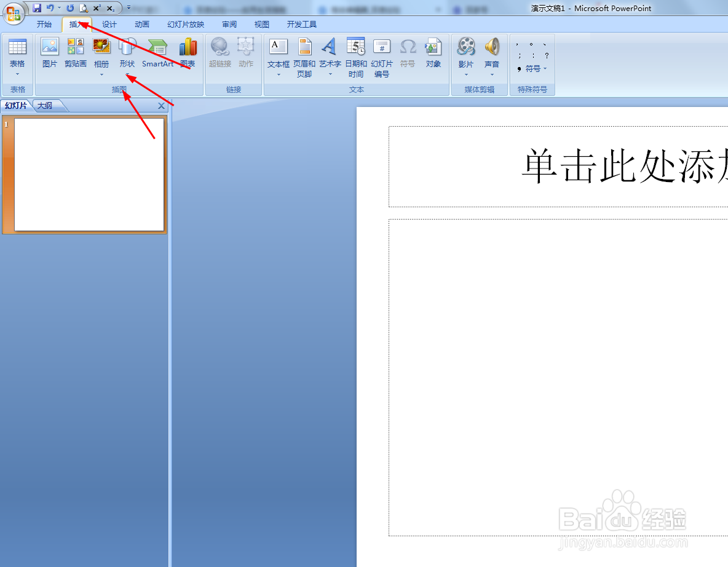Viewport: 728px width, 567px height.
Task: Click the title placeholder 单击此处添加
Action: [x=558, y=167]
